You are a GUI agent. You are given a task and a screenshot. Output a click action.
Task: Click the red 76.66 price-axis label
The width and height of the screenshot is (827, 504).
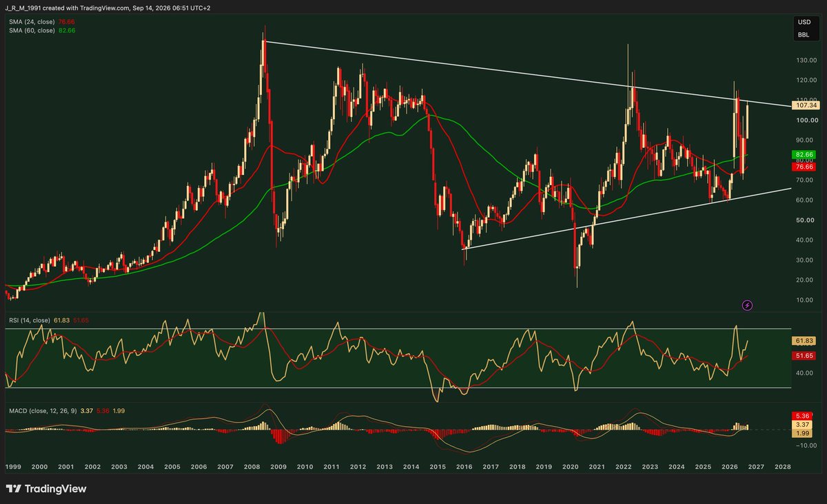(x=806, y=167)
